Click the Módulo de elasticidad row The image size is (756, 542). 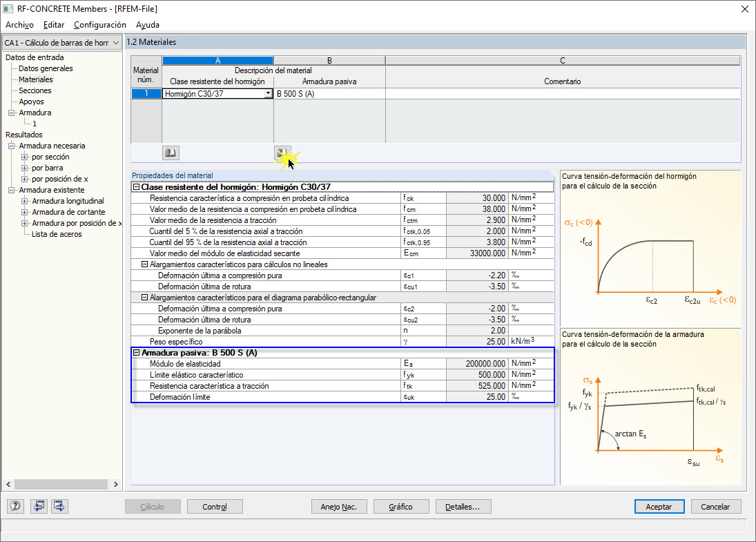[343, 364]
